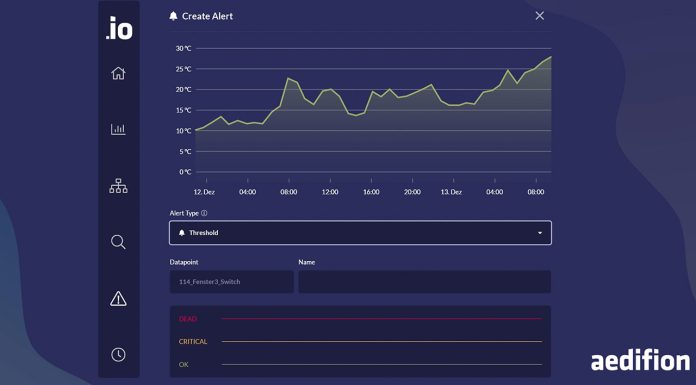Screen dimensions: 696x385
Task: Click the aedifion logo
Action: pos(641,361)
